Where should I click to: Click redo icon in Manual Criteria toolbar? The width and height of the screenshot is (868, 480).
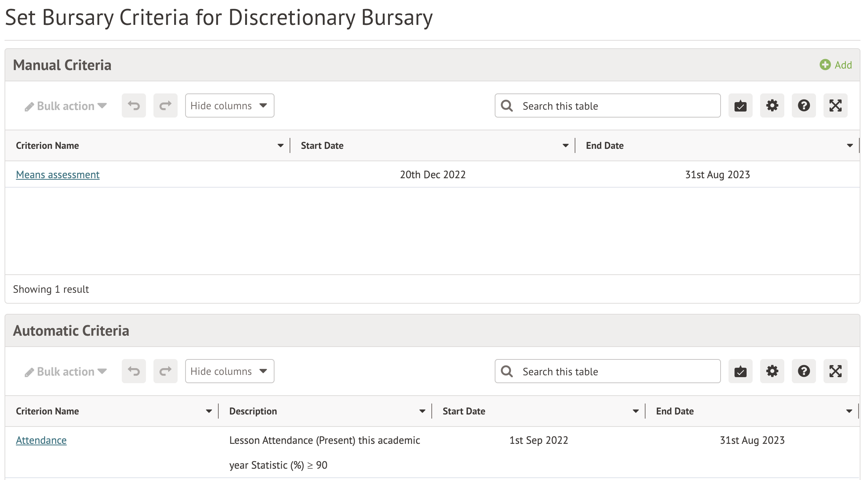pos(165,106)
